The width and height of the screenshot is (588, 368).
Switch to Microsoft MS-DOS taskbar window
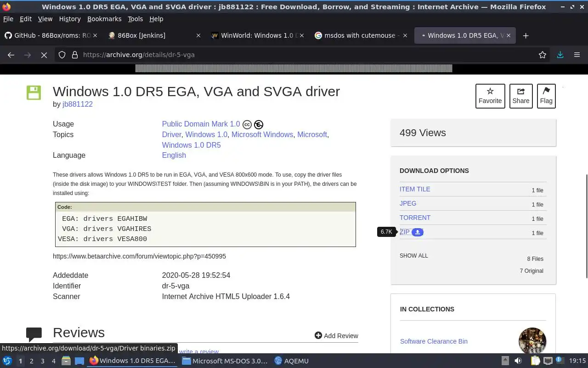tap(225, 361)
